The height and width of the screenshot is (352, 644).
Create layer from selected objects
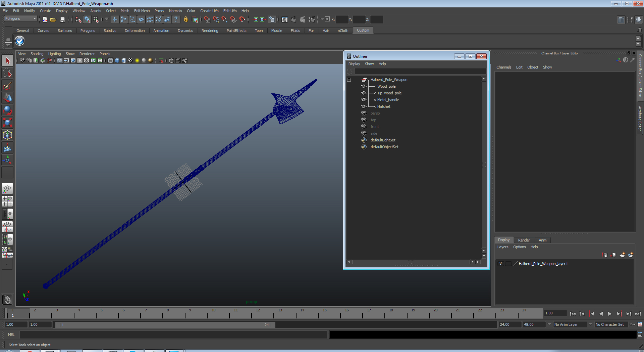630,255
